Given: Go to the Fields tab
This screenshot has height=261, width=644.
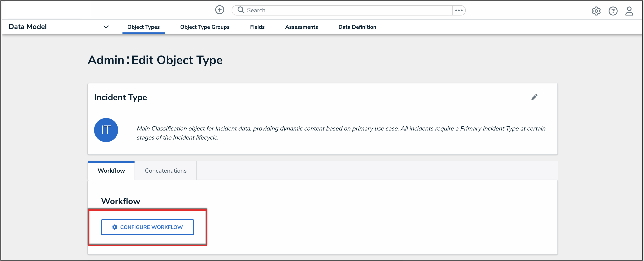Looking at the screenshot, I should [257, 27].
